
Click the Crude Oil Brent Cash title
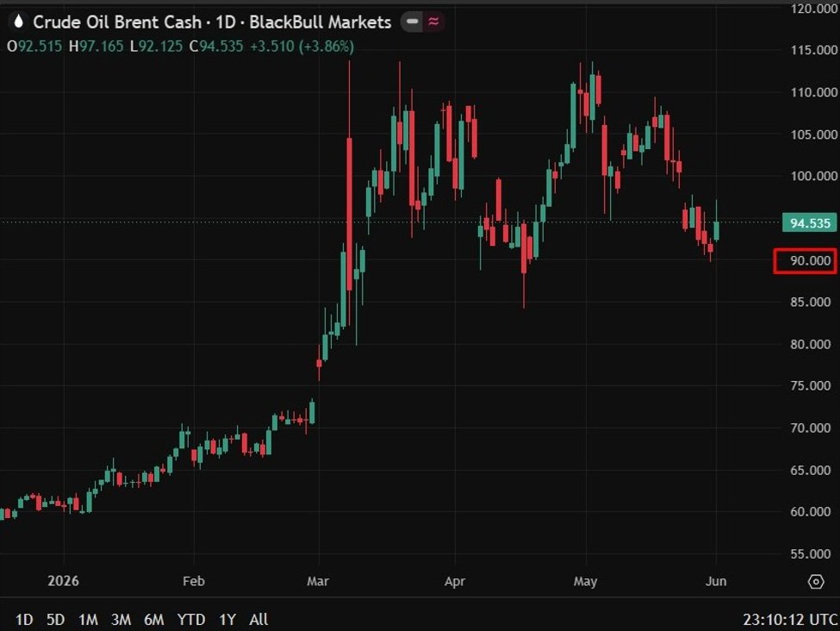[117, 22]
